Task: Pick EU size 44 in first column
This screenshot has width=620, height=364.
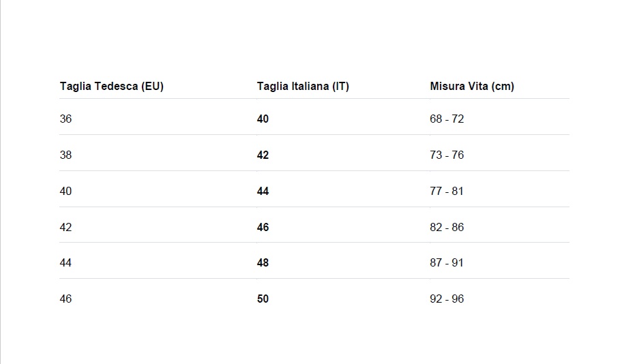Action: [65, 262]
